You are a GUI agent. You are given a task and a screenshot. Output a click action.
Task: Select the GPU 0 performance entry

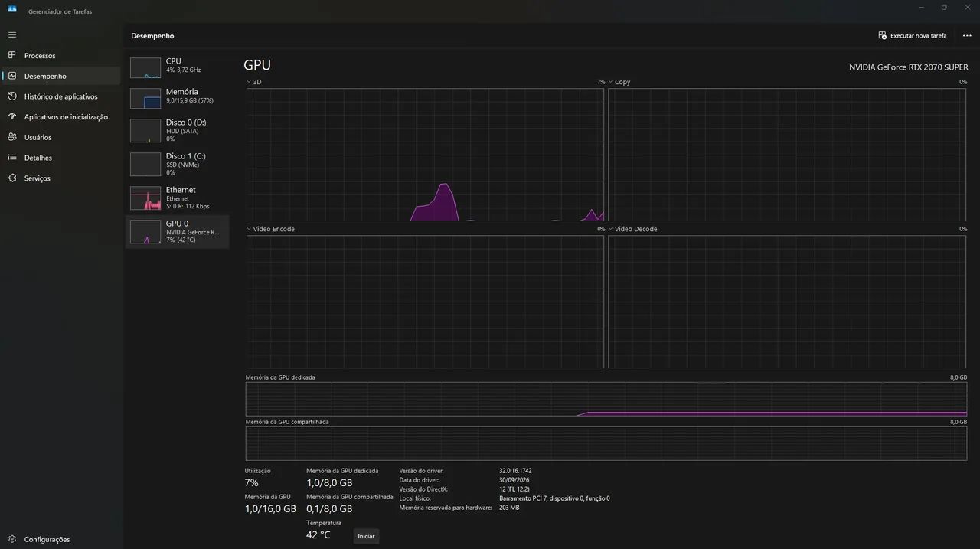177,231
